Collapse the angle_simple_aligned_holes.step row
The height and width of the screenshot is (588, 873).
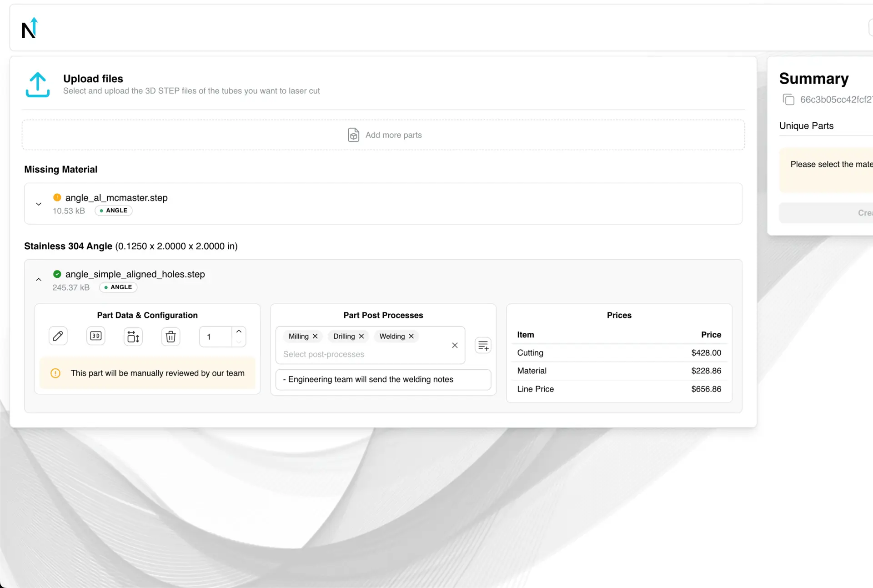[x=39, y=280]
